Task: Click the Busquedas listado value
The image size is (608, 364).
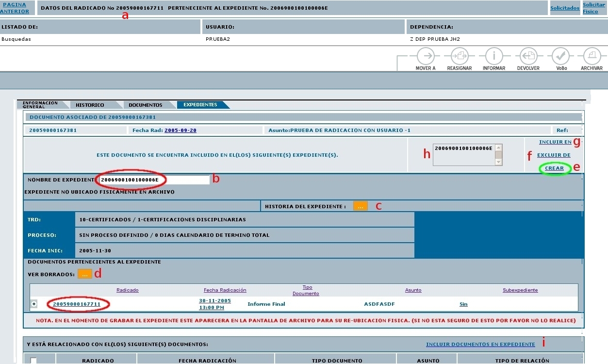Action: pos(16,39)
